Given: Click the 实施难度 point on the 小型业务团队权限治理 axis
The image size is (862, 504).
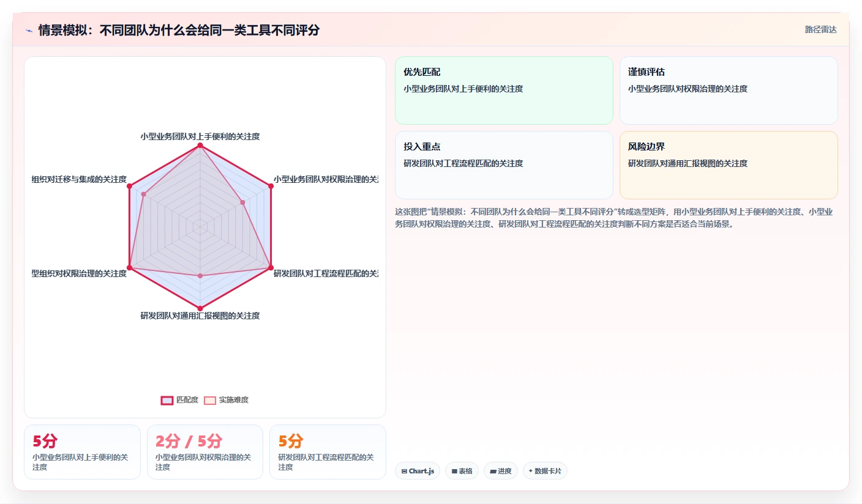Looking at the screenshot, I should [242, 202].
